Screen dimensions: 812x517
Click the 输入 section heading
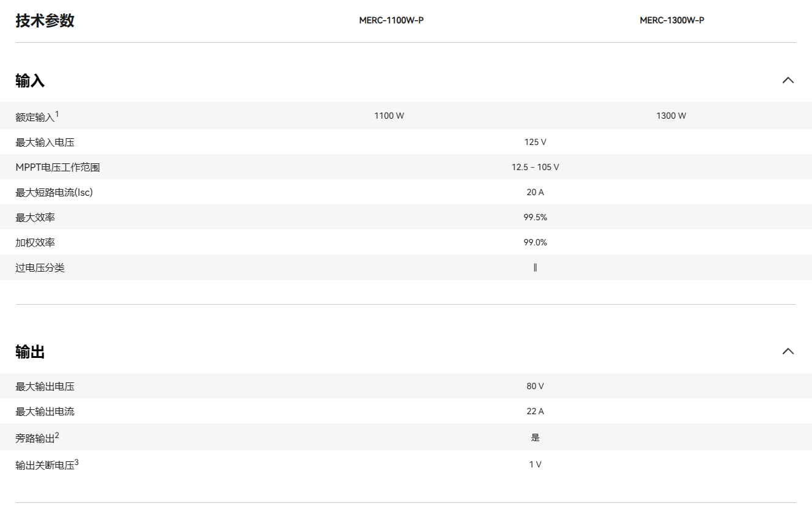30,81
